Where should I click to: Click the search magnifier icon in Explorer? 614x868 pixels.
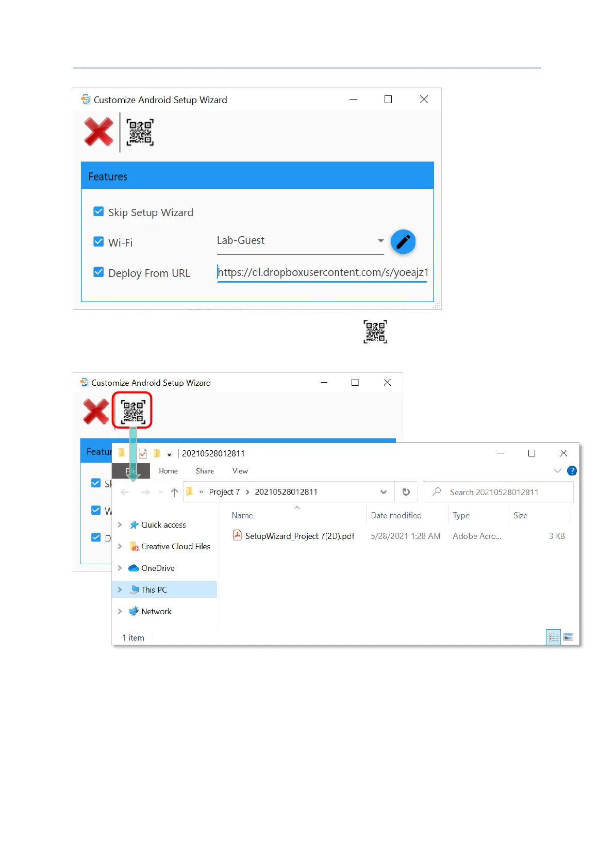(x=437, y=492)
